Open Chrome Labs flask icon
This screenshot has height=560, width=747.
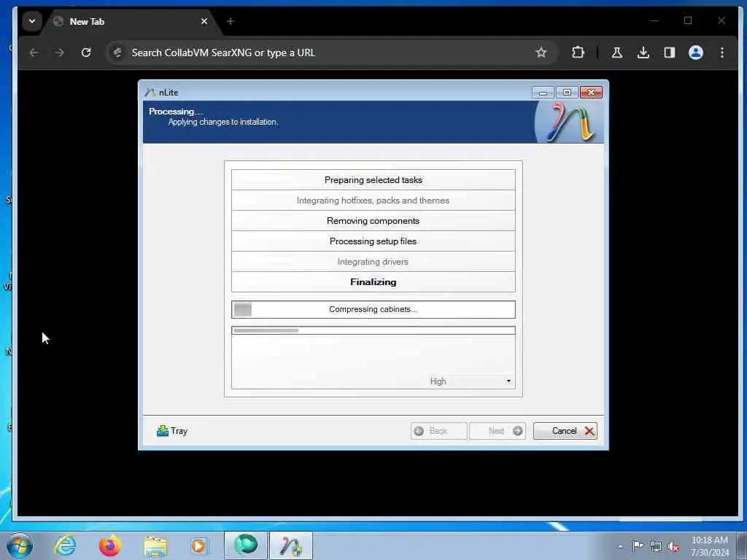pos(617,52)
